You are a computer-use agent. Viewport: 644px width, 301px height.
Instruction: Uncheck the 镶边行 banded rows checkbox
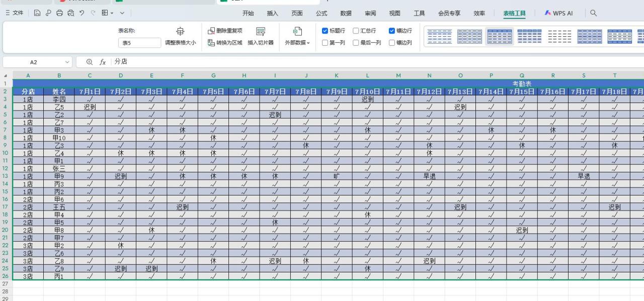click(x=392, y=31)
